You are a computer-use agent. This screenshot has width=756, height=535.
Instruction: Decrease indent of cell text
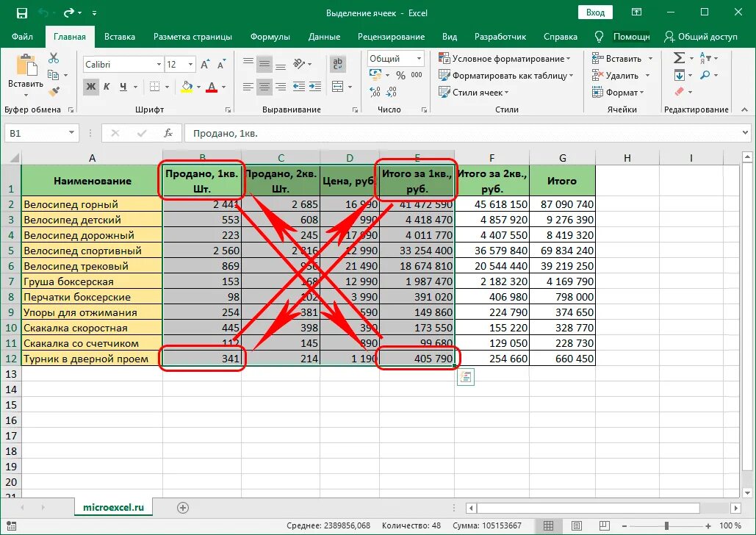pos(299,87)
